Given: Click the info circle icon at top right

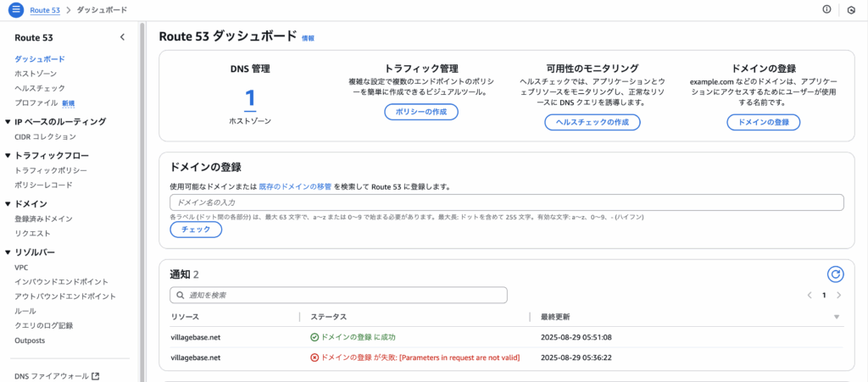Looking at the screenshot, I should pyautogui.click(x=827, y=9).
